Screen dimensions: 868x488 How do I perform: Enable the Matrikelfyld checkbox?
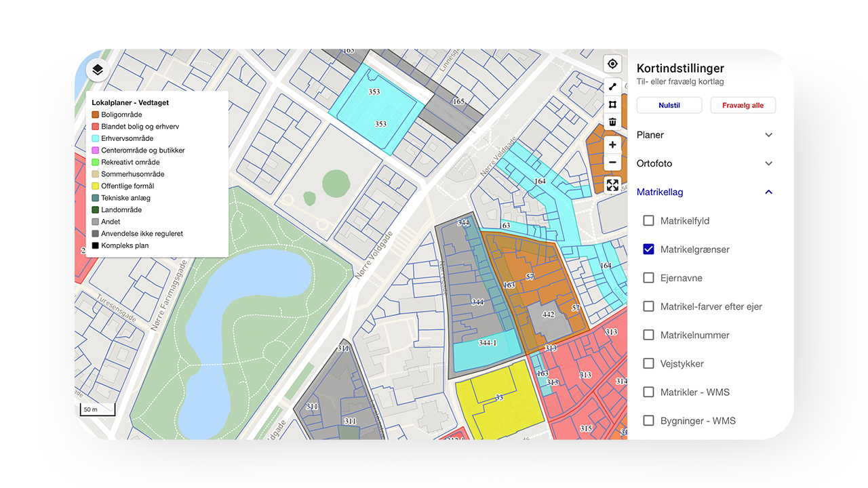pyautogui.click(x=648, y=221)
